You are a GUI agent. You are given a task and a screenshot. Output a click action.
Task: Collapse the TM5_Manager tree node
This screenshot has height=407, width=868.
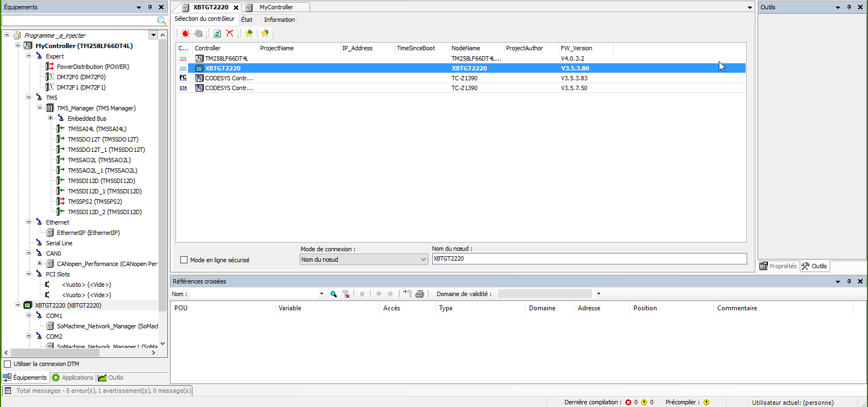coord(40,108)
